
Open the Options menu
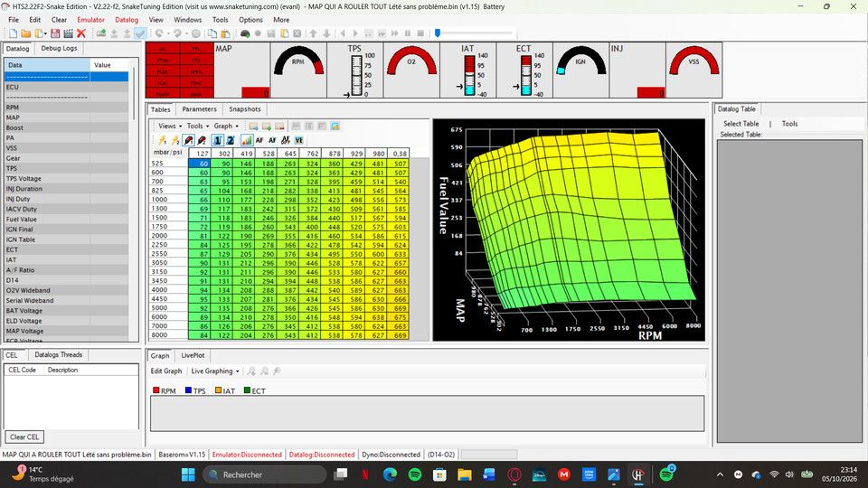(x=250, y=19)
